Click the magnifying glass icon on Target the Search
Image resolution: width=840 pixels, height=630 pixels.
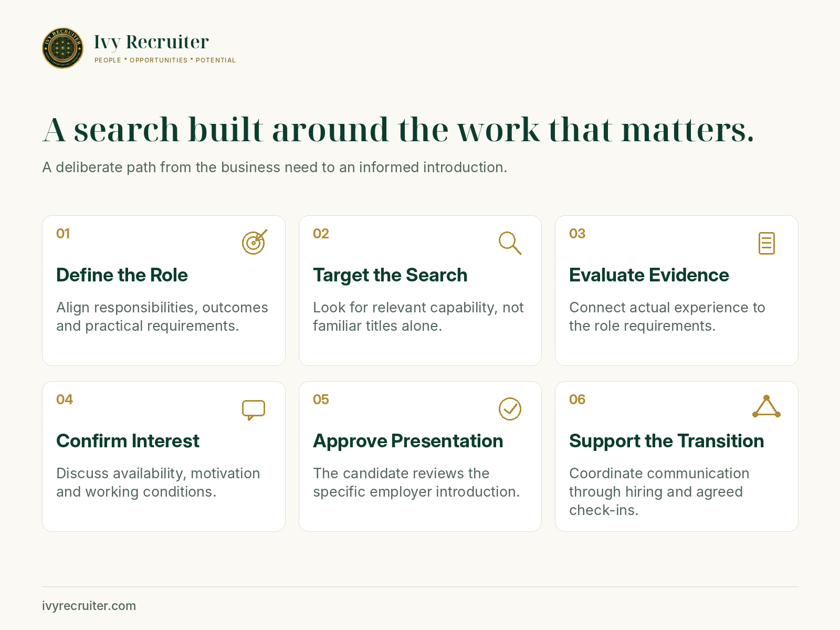coord(510,243)
